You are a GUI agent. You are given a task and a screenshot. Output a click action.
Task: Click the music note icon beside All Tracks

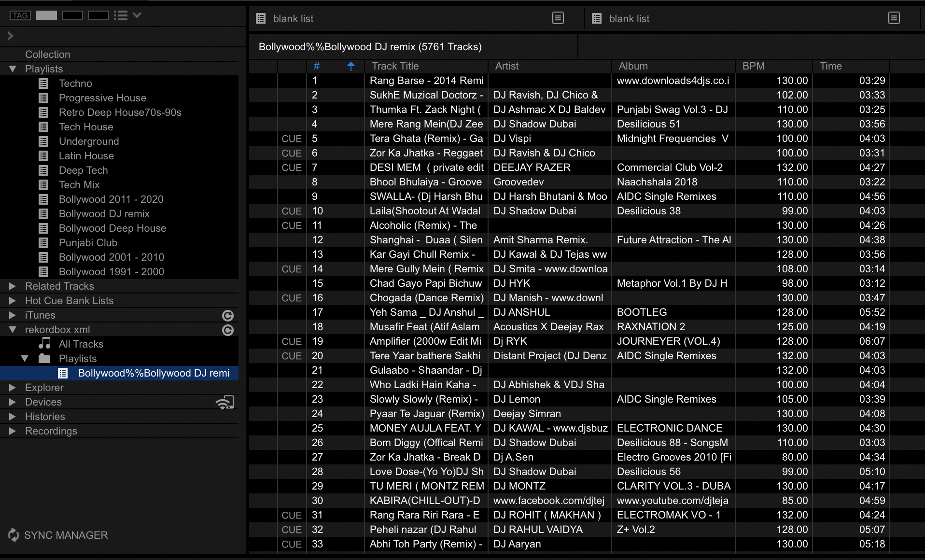44,344
